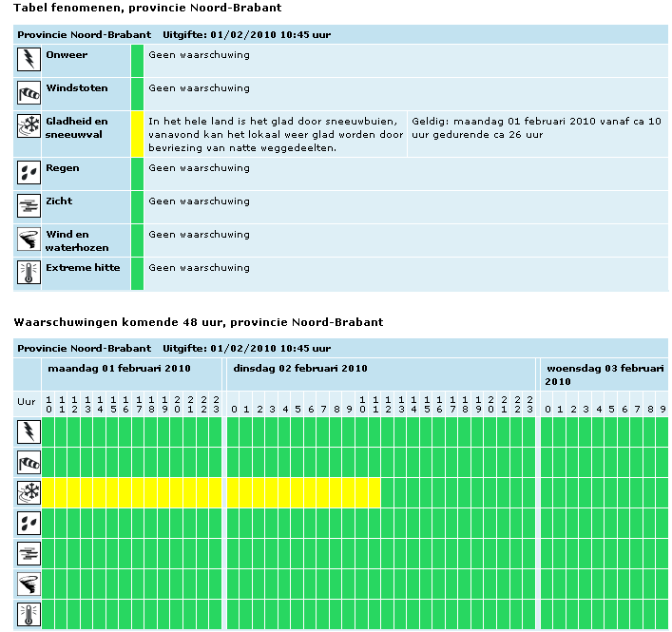Click the yellow warning indicator in the Gladheid row
The image size is (672, 632).
[x=137, y=134]
